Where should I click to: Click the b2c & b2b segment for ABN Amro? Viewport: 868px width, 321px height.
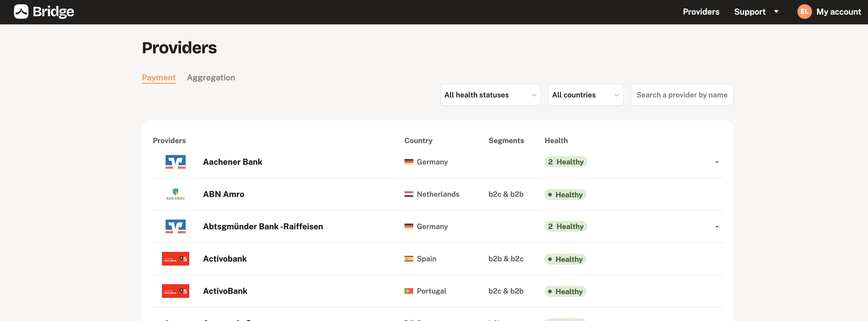(x=506, y=194)
